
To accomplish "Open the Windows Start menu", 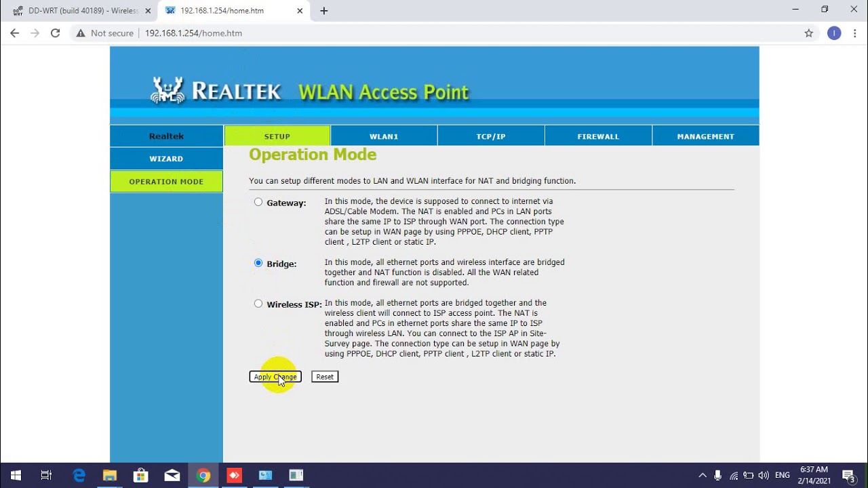I will point(16,475).
